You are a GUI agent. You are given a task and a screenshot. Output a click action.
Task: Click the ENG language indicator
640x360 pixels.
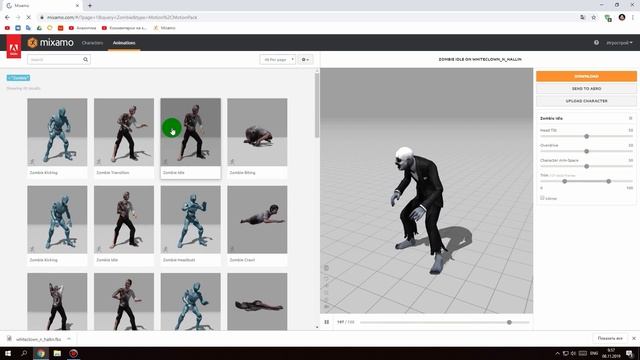pos(594,353)
